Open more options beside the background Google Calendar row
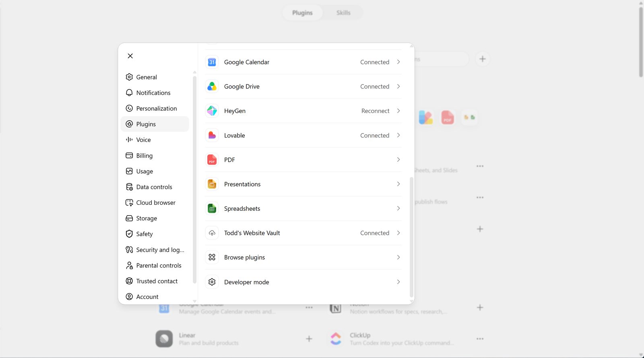This screenshot has width=644, height=358. tap(309, 308)
